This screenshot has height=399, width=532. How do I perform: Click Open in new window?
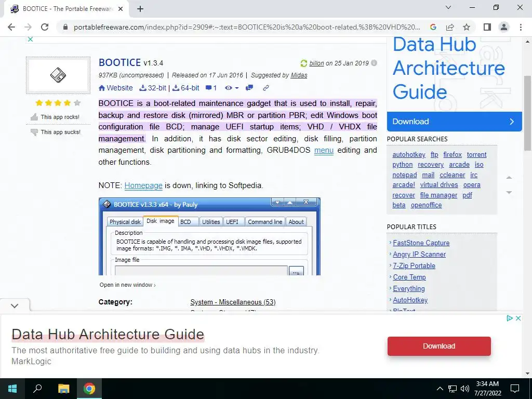[128, 285]
